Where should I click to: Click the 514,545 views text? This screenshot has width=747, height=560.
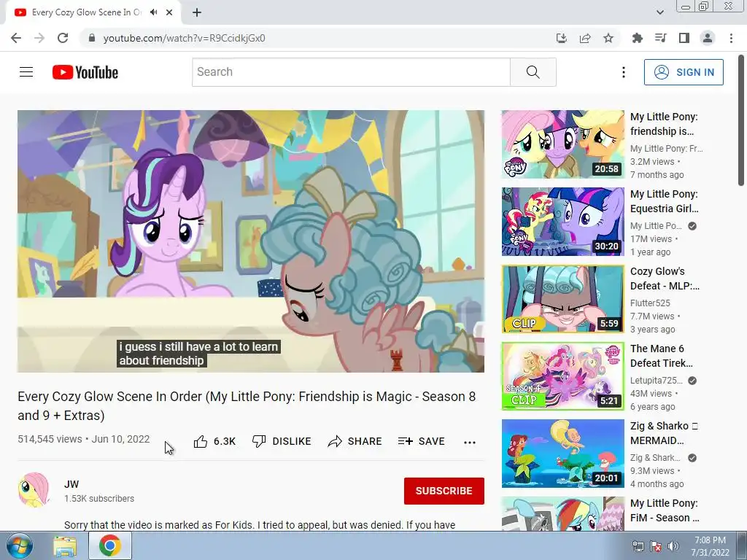(x=50, y=439)
